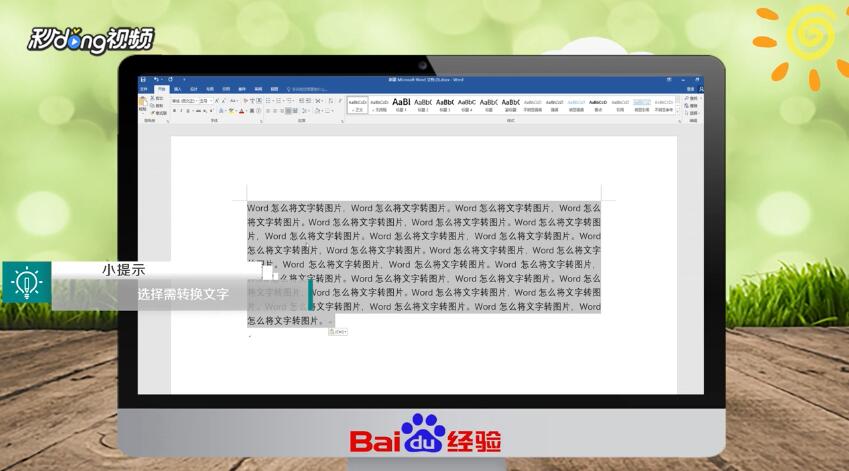Apply the Normal (正文) style

357,105
